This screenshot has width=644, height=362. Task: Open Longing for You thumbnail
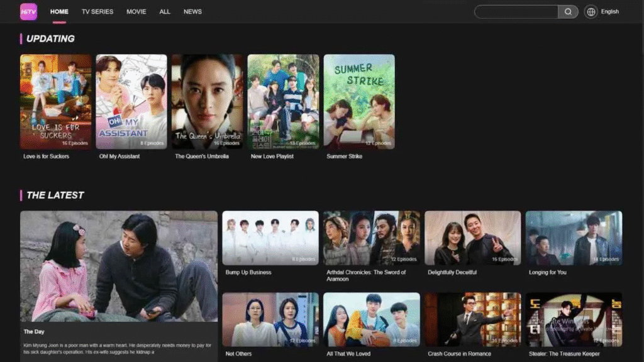pyautogui.click(x=574, y=238)
